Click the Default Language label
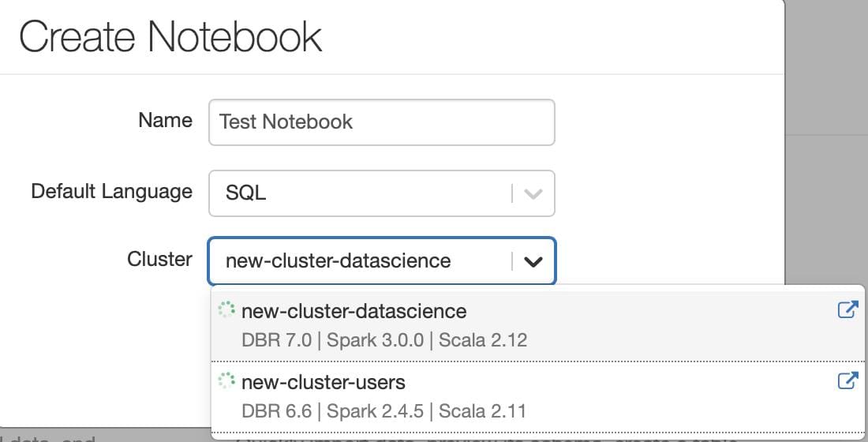868x442 pixels. [112, 191]
